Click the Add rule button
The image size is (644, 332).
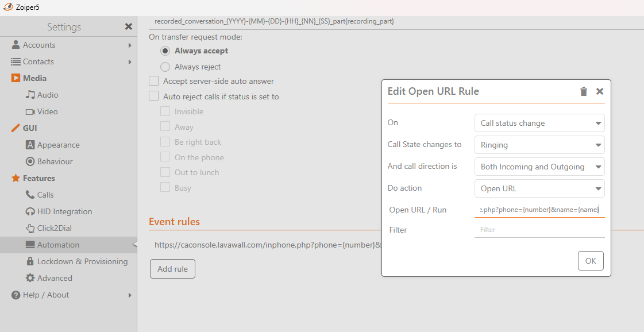(x=172, y=269)
